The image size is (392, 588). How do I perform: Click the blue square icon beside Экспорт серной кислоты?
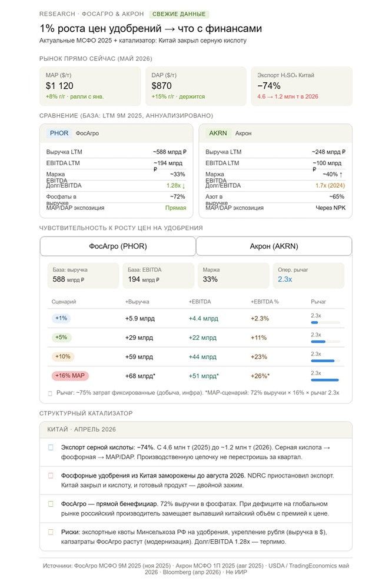(51, 447)
